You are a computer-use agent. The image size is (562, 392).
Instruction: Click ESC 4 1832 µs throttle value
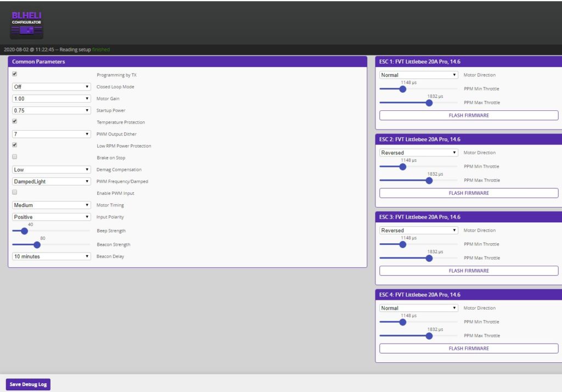[435, 329]
